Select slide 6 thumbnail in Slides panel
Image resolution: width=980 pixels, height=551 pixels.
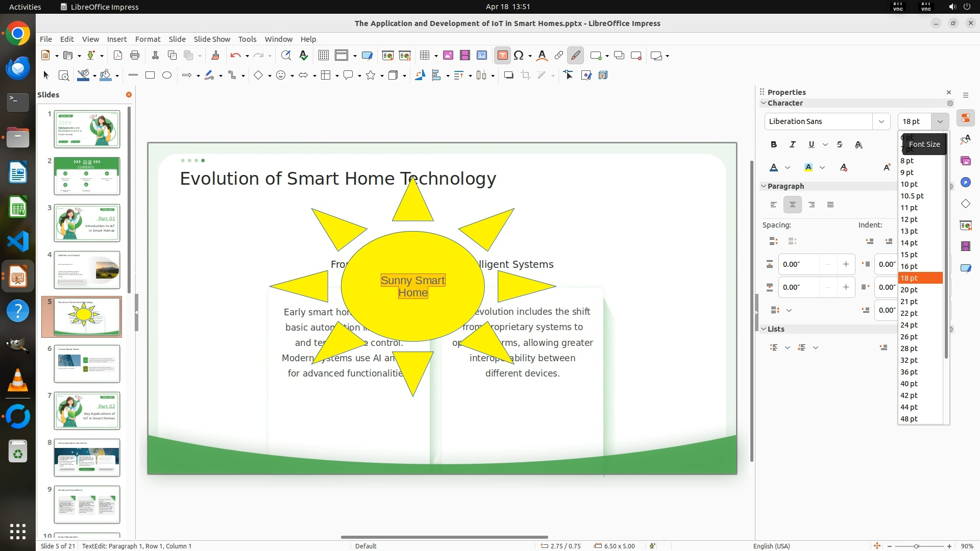click(x=87, y=364)
